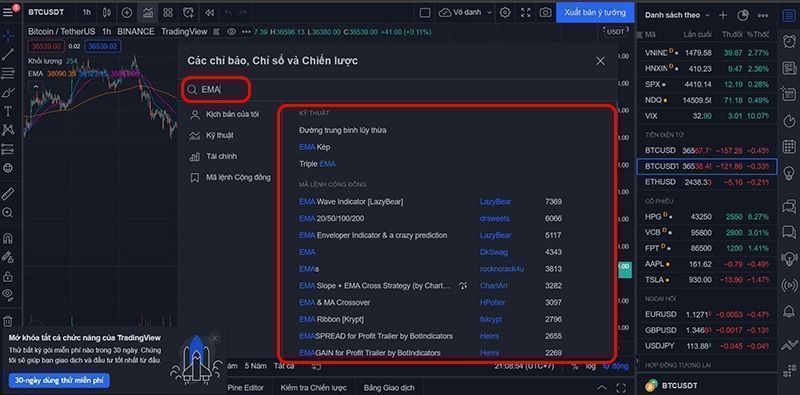Toggle lock all drawing tools padlock
Screen dimensions: 800x395
(x=8, y=276)
